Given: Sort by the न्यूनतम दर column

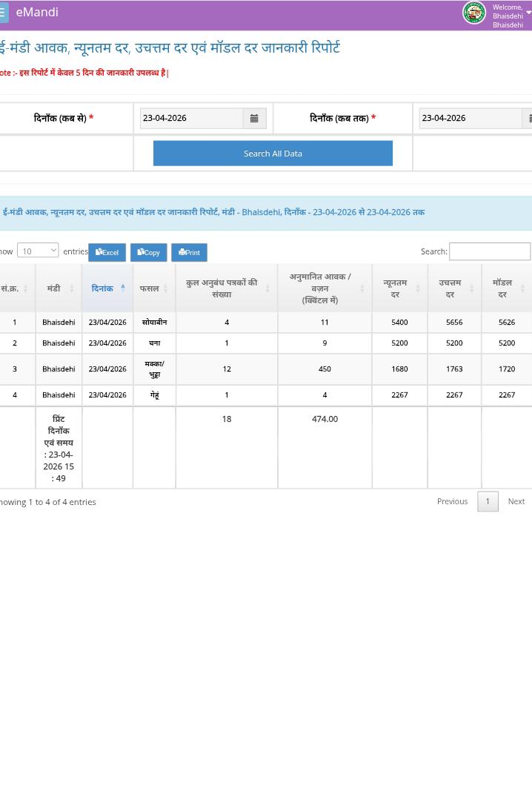Looking at the screenshot, I should [x=399, y=288].
